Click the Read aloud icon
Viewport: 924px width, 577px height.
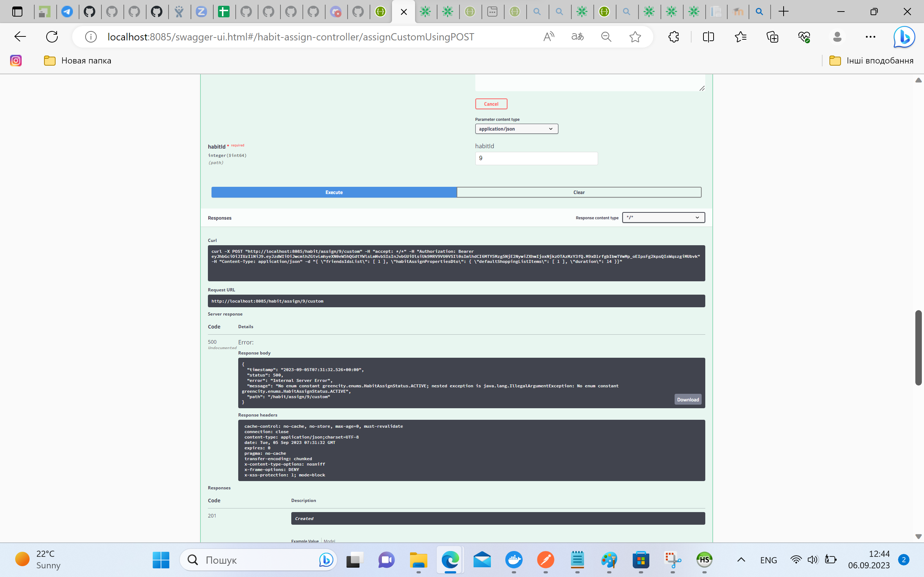pos(548,37)
